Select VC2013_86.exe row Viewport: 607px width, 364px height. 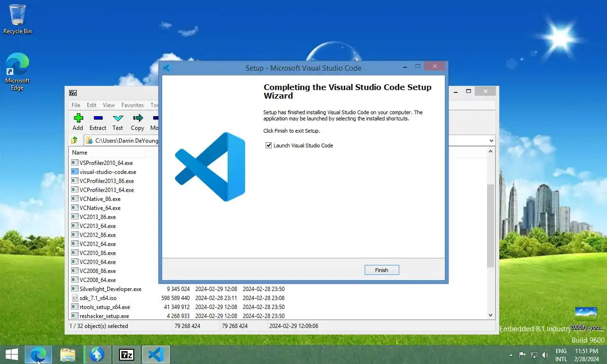pos(98,217)
